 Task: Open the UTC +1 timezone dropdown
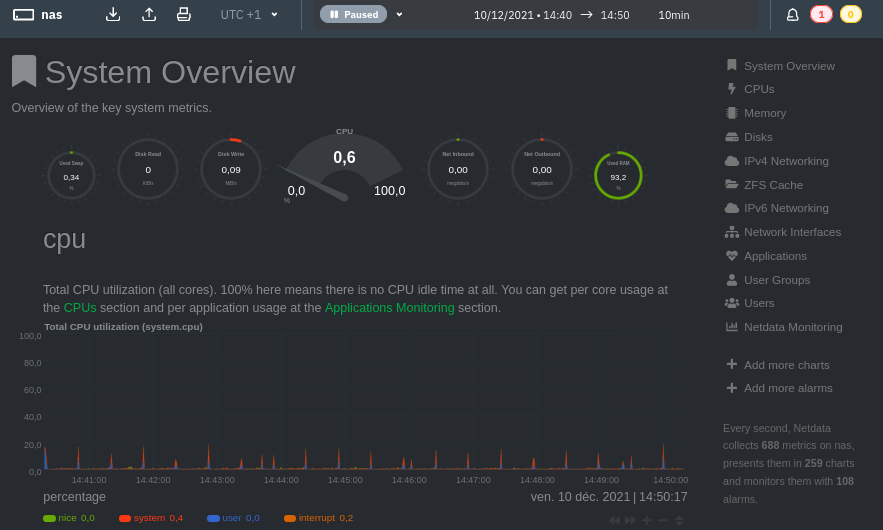pos(249,15)
